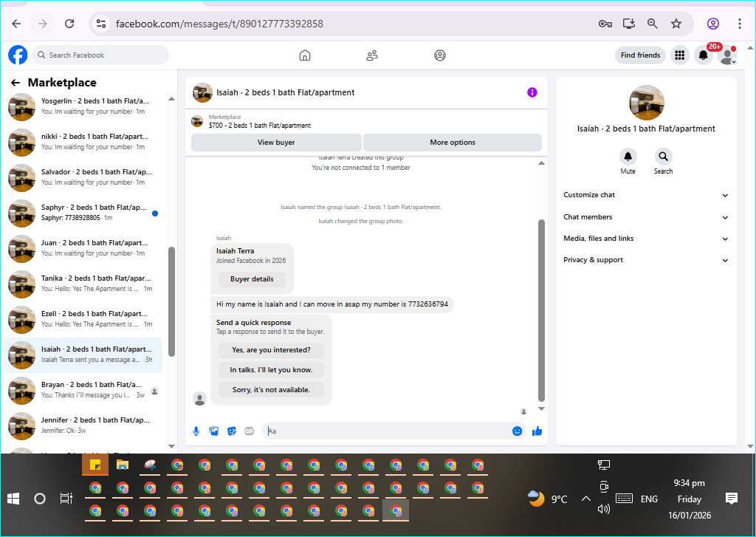Send 'Sorry, it's not available.' response
This screenshot has height=537, width=756.
[x=271, y=390]
